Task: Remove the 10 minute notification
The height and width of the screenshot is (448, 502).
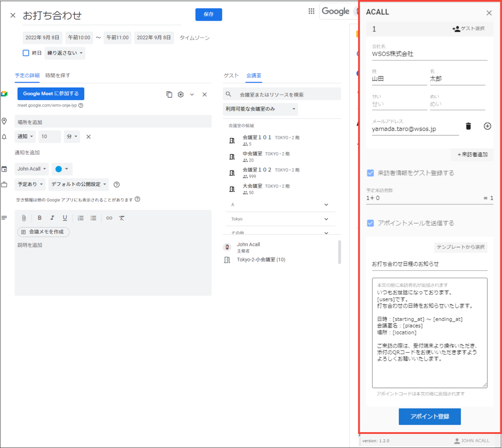Action: pos(88,137)
